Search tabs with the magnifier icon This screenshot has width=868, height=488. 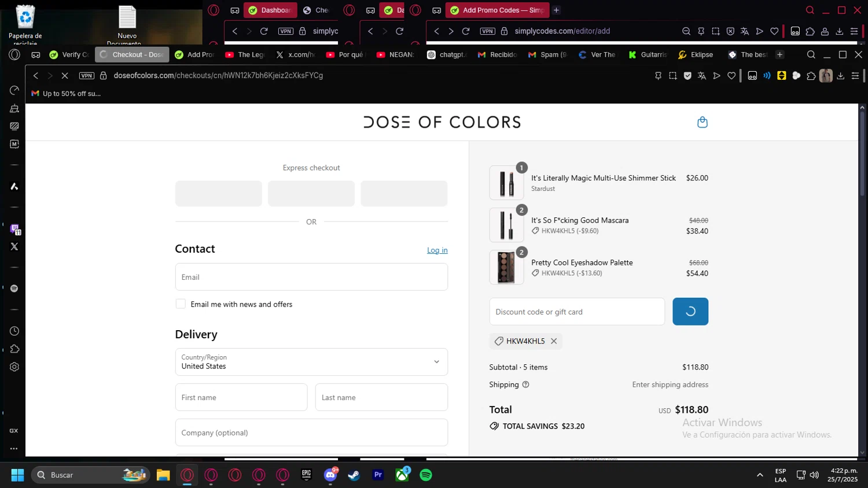click(x=811, y=54)
